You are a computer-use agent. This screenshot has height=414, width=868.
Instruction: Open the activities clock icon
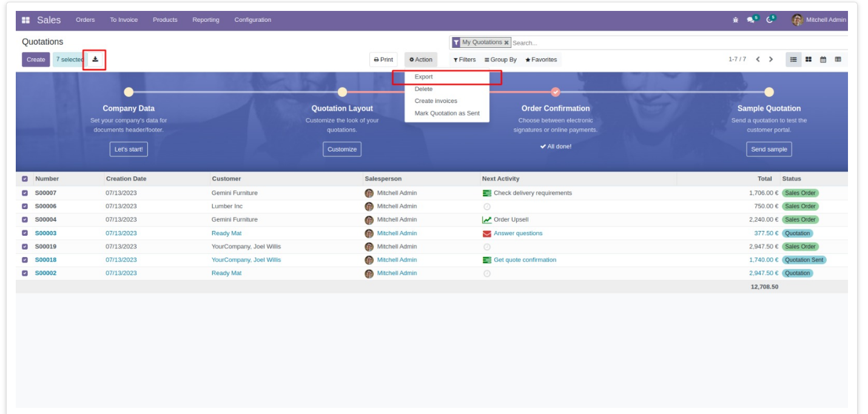(x=771, y=20)
